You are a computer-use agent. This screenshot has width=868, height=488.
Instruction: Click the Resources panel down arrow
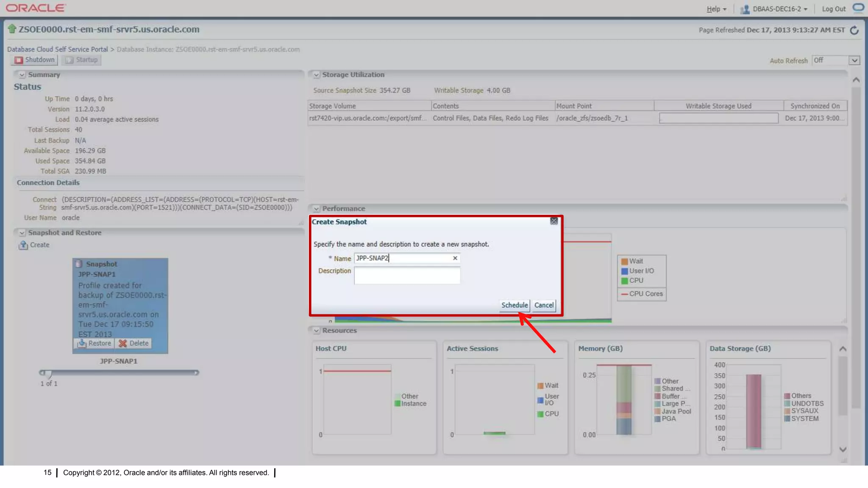click(843, 449)
